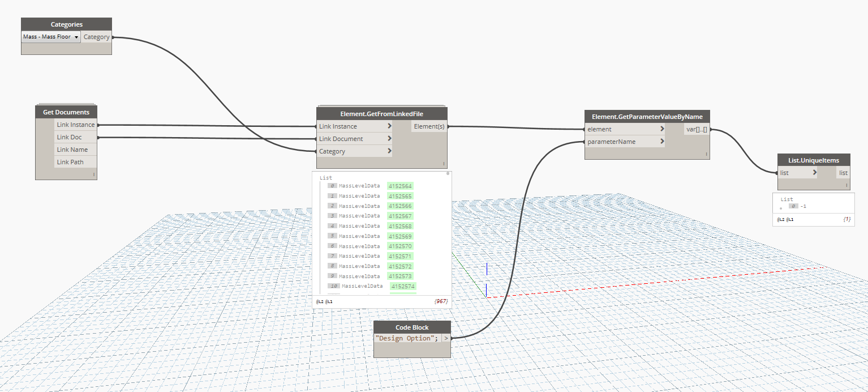Screen dimensions: 868x392
Task: Click Link Name output port on Get Documents
Action: tap(76, 150)
